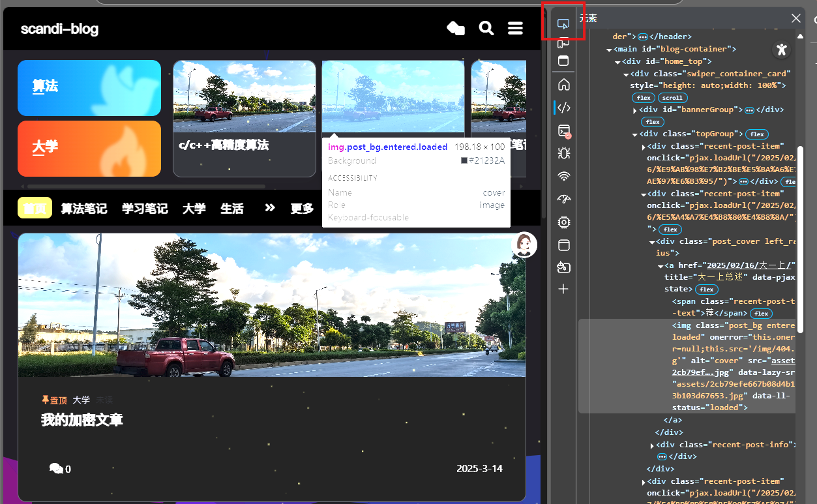Image resolution: width=817 pixels, height=504 pixels.
Task: Open the blog hamburger menu
Action: click(515, 28)
